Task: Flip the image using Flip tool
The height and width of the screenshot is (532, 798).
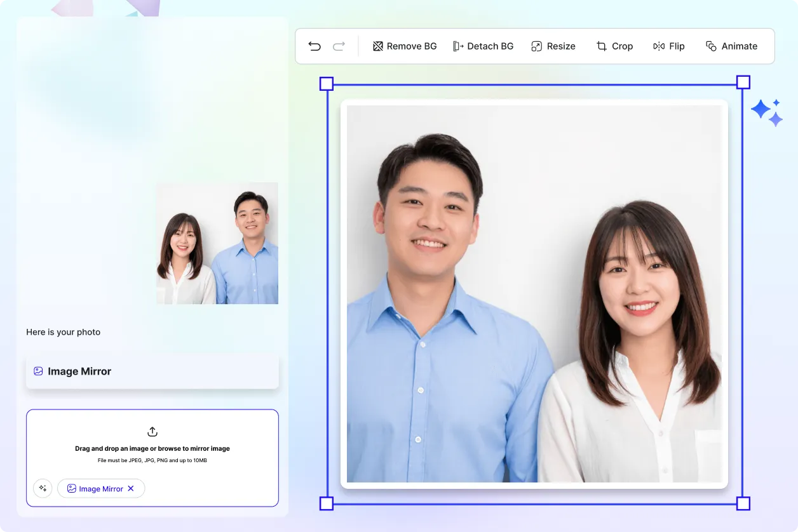Action: tap(668, 46)
